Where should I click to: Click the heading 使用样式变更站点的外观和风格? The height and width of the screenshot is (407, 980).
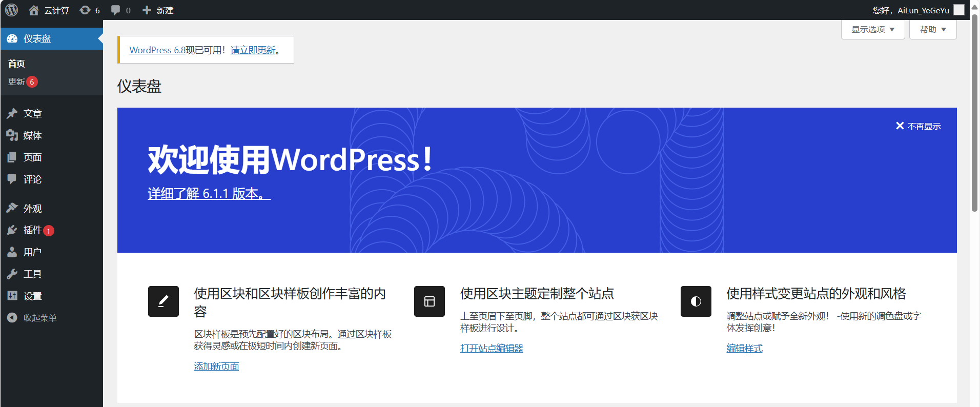pyautogui.click(x=816, y=293)
